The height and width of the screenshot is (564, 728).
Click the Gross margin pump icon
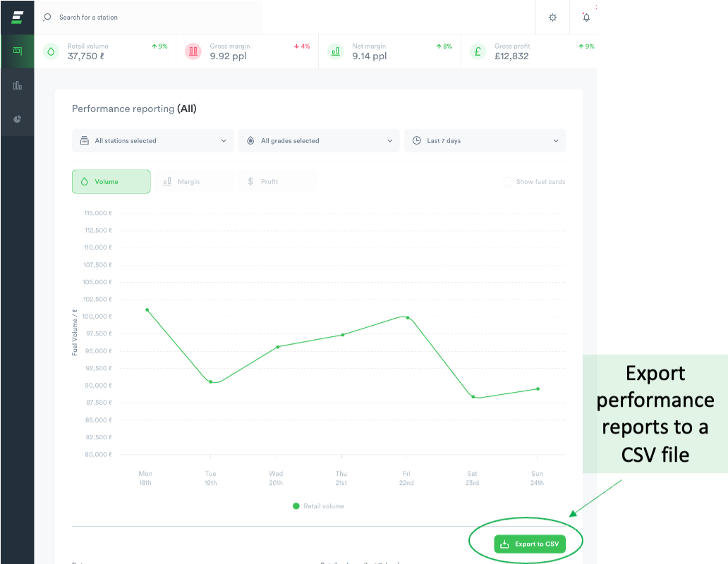[193, 51]
